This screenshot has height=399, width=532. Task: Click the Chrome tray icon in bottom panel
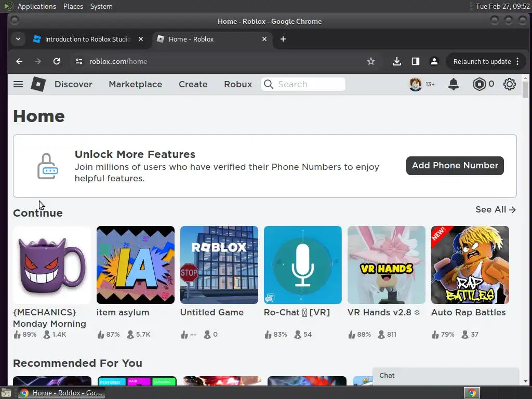(x=472, y=393)
